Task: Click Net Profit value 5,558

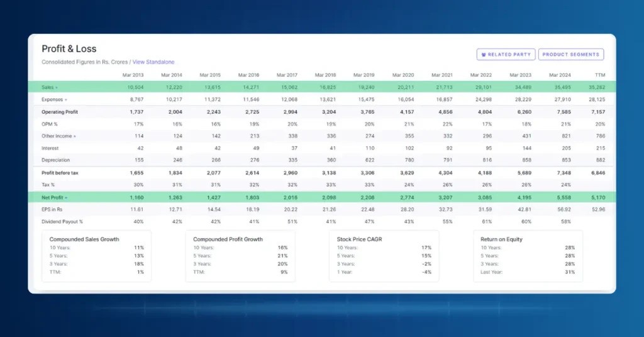Action: pyautogui.click(x=564, y=197)
